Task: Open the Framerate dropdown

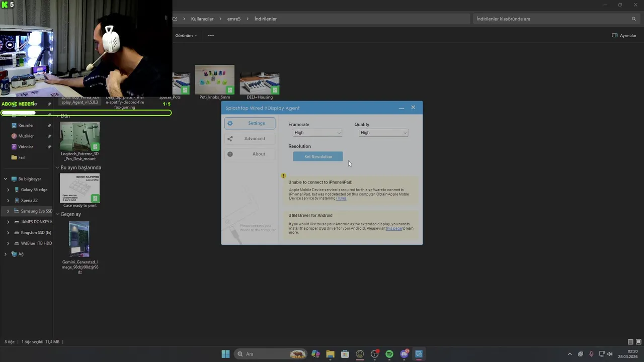Action: [x=317, y=133]
